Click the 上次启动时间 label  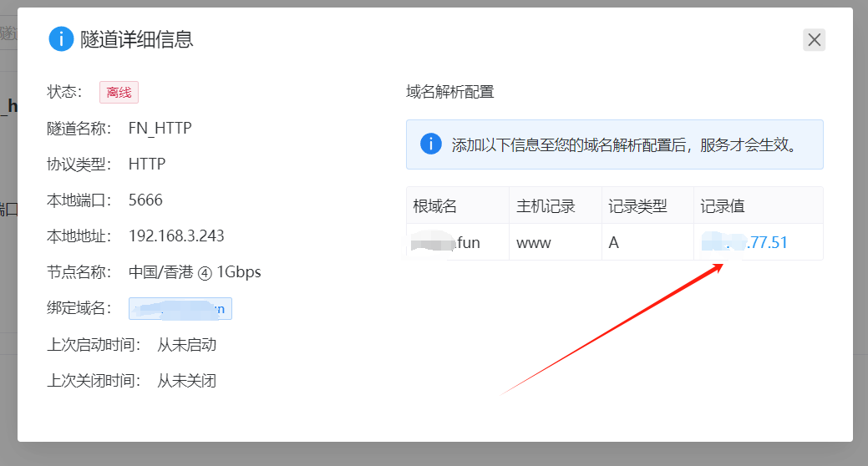[x=94, y=345]
